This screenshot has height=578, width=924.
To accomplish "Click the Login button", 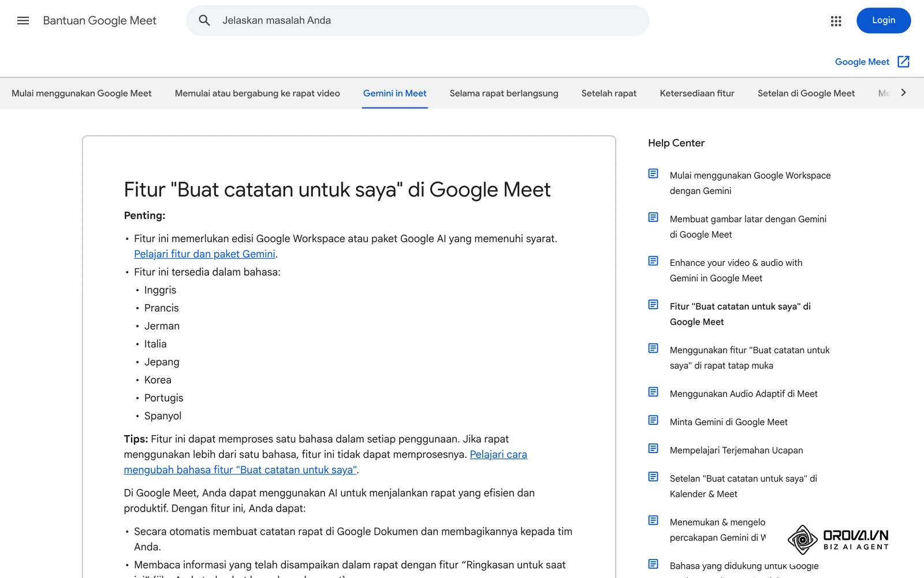I will tap(884, 20).
